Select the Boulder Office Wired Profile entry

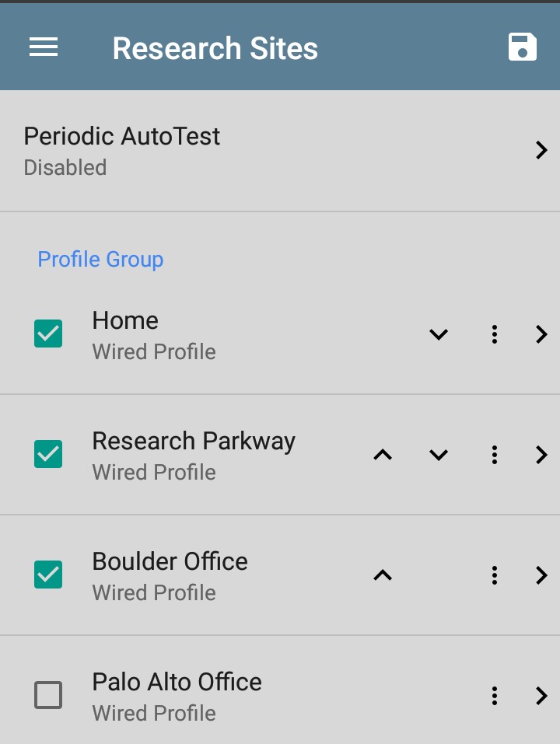(x=280, y=575)
